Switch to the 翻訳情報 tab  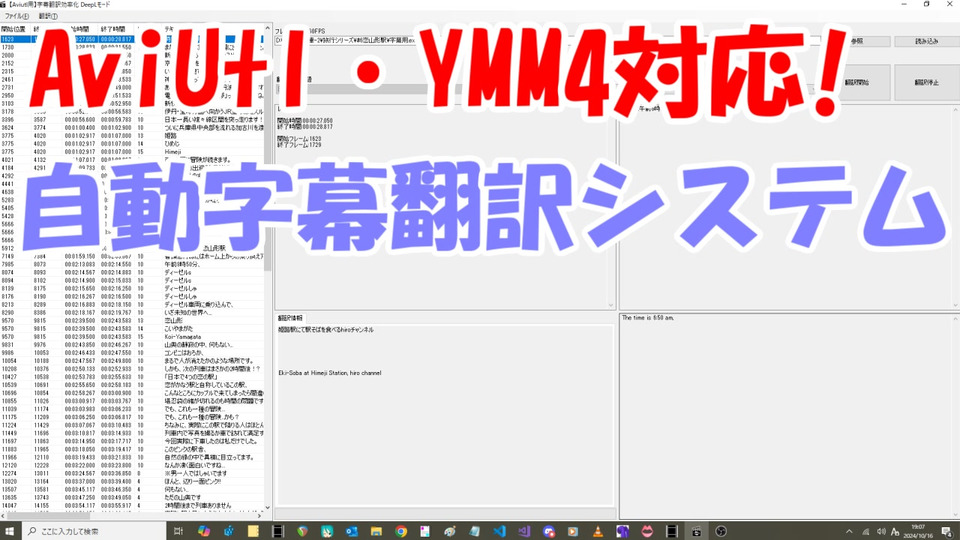click(290, 318)
